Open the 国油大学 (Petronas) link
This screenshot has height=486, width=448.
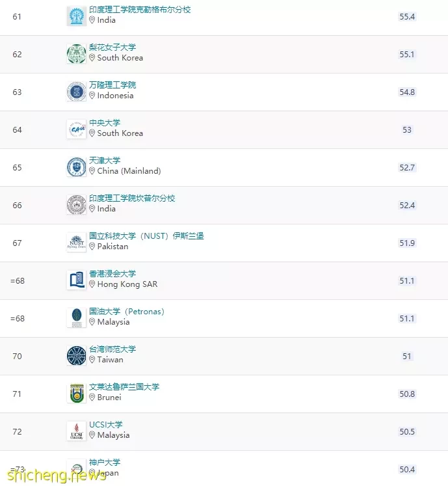(x=127, y=312)
